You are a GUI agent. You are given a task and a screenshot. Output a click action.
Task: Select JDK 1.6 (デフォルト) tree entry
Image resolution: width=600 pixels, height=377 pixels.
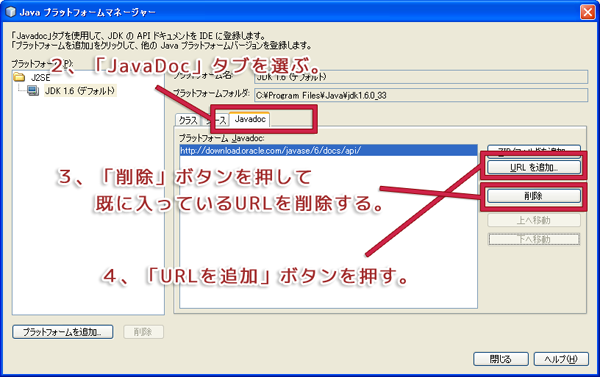(80, 91)
